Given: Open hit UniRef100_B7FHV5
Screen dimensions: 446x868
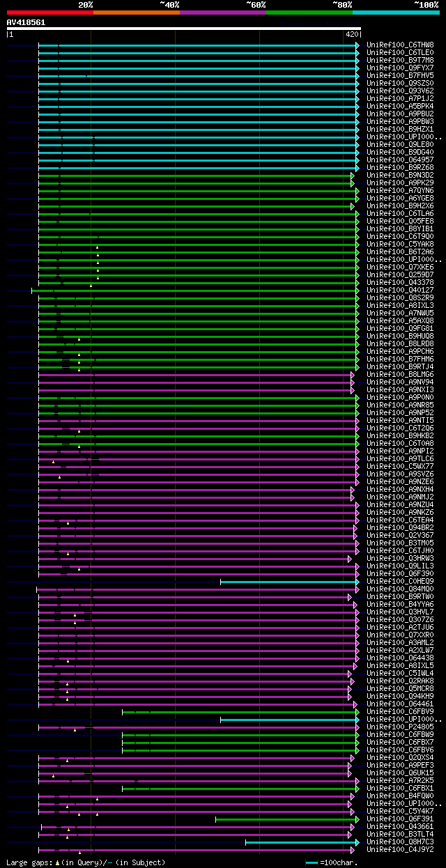Looking at the screenshot, I should [400, 76].
